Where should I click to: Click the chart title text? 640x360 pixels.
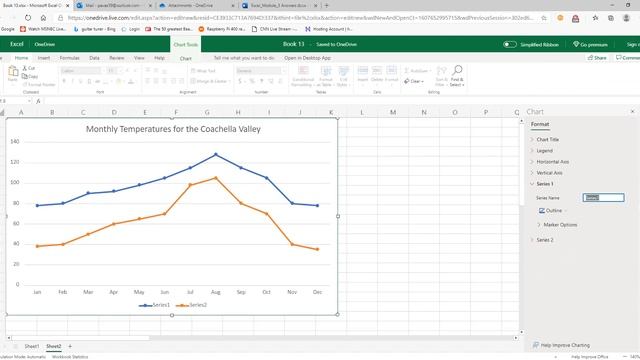[173, 129]
